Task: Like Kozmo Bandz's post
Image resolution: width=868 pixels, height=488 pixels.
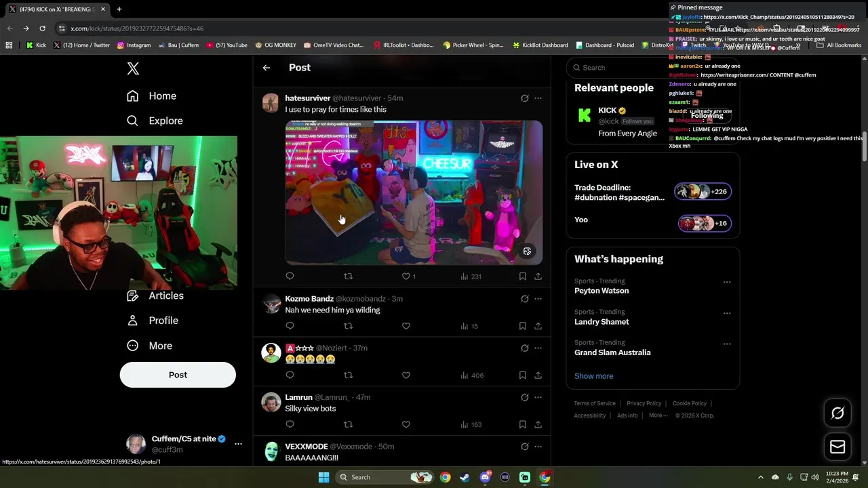Action: pos(406,326)
